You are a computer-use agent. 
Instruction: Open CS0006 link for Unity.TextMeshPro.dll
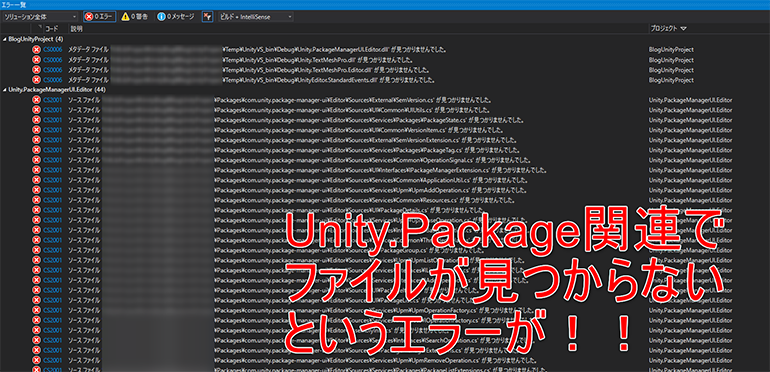point(53,60)
